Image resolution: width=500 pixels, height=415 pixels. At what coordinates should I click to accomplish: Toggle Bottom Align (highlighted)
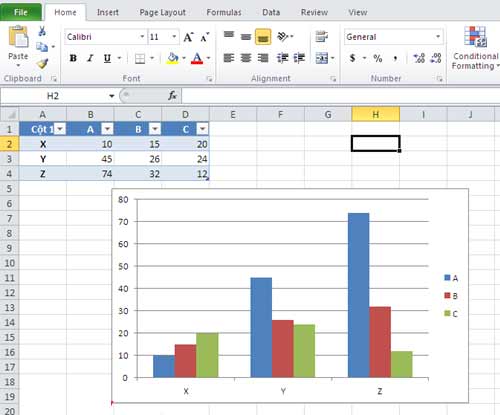coord(263,37)
